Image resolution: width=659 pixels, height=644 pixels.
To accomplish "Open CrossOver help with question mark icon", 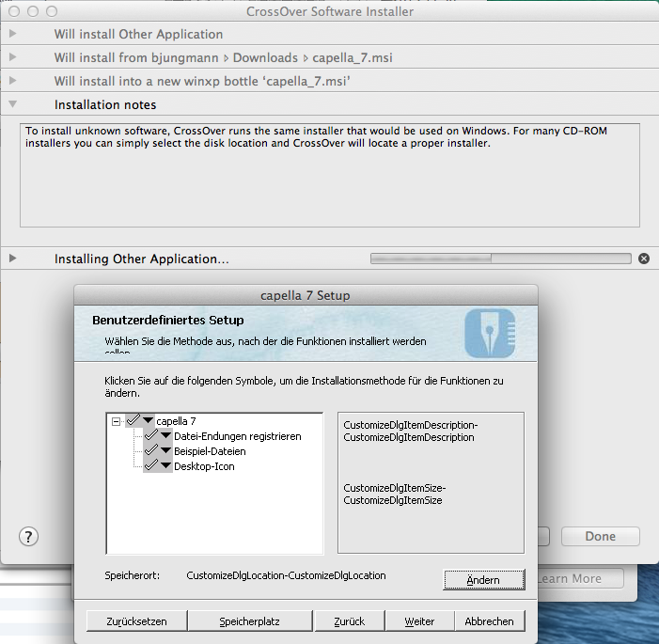I will [28, 537].
